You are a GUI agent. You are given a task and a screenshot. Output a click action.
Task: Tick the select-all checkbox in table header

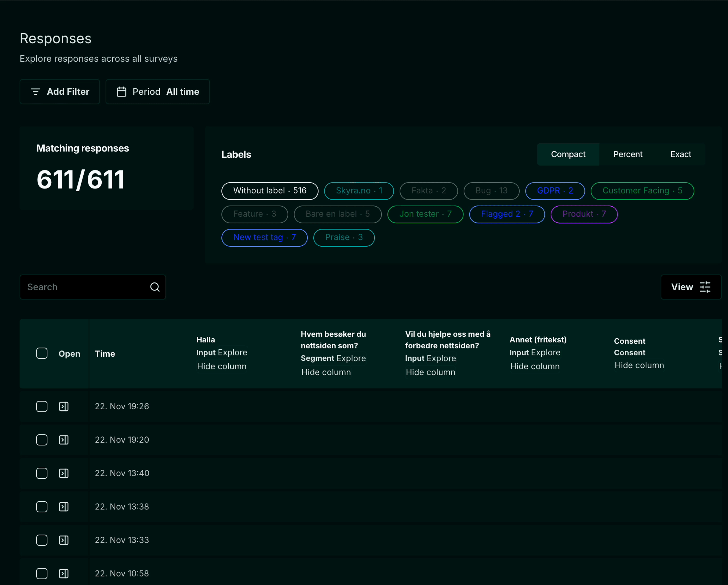(42, 353)
